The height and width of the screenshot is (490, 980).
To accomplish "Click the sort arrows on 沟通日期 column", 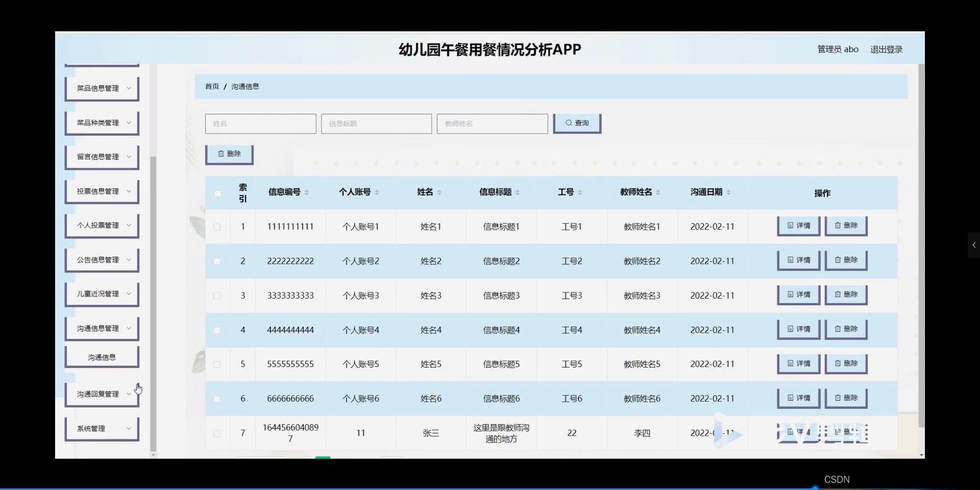I will [729, 192].
